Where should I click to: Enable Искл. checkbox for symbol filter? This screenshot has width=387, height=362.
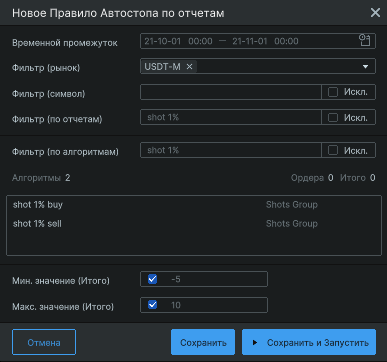pyautogui.click(x=333, y=92)
